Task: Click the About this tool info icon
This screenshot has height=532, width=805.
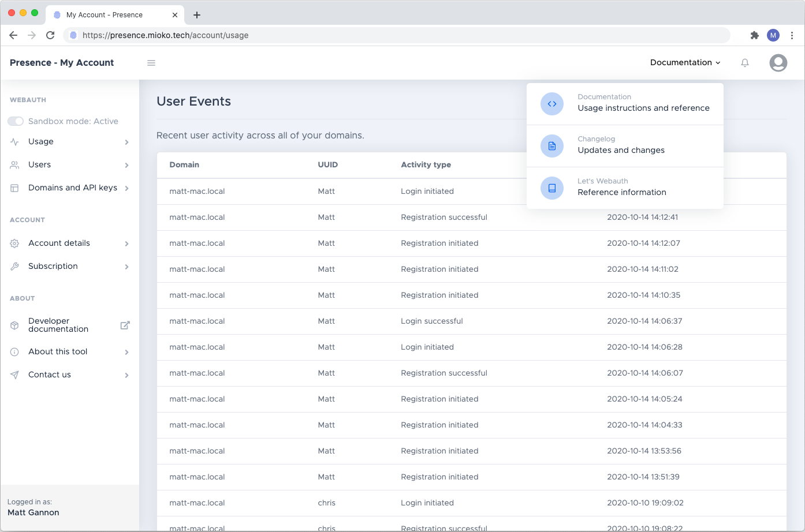Action: click(14, 352)
